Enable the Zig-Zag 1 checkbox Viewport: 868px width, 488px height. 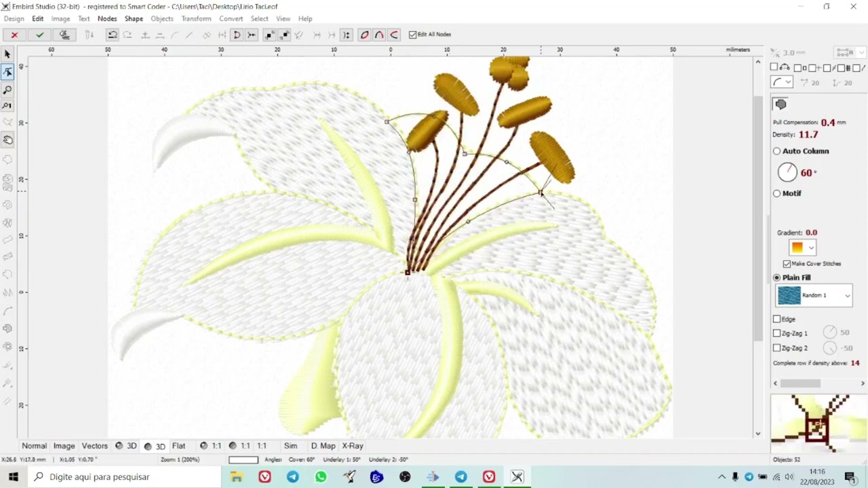pos(777,333)
